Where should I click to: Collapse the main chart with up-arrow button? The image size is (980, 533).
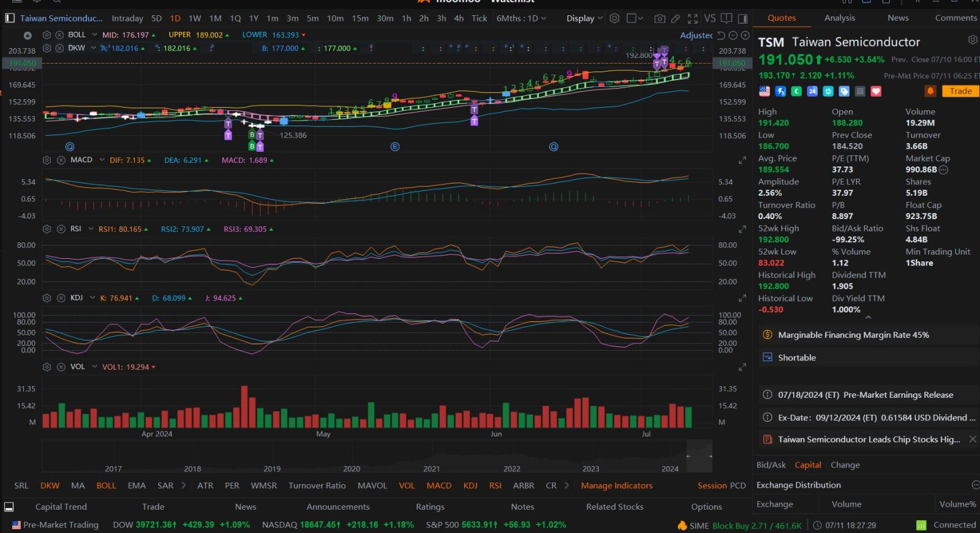click(28, 35)
